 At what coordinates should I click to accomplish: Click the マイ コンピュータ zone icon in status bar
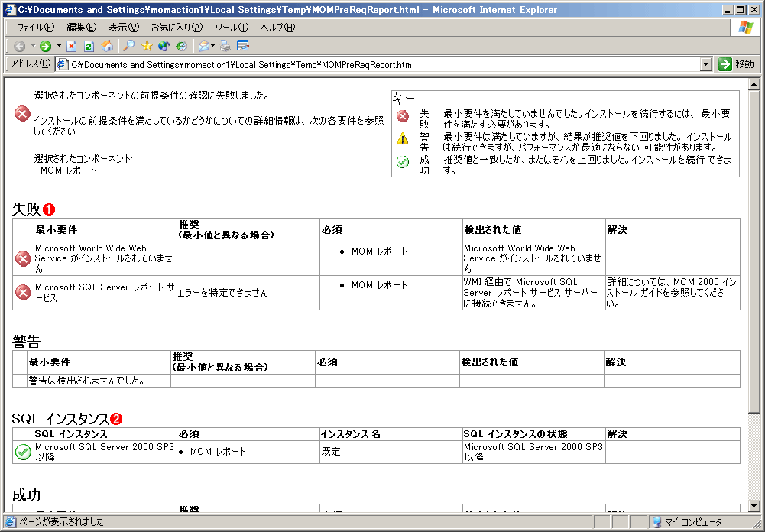coord(656,522)
